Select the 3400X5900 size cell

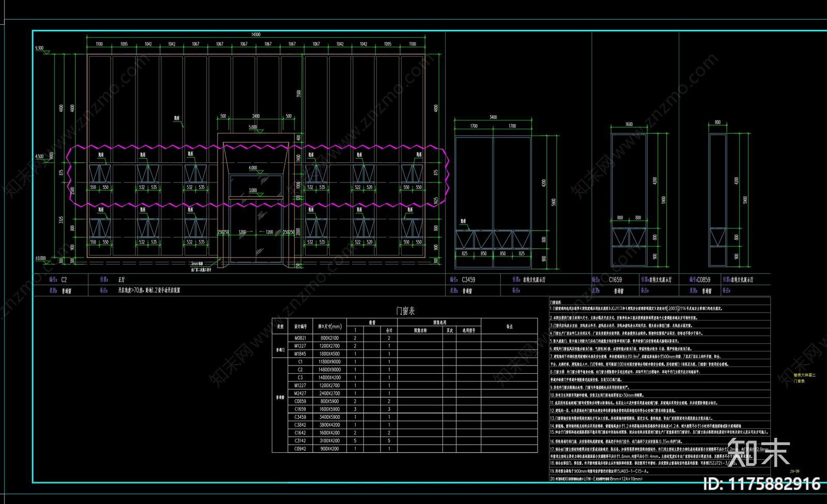point(330,417)
